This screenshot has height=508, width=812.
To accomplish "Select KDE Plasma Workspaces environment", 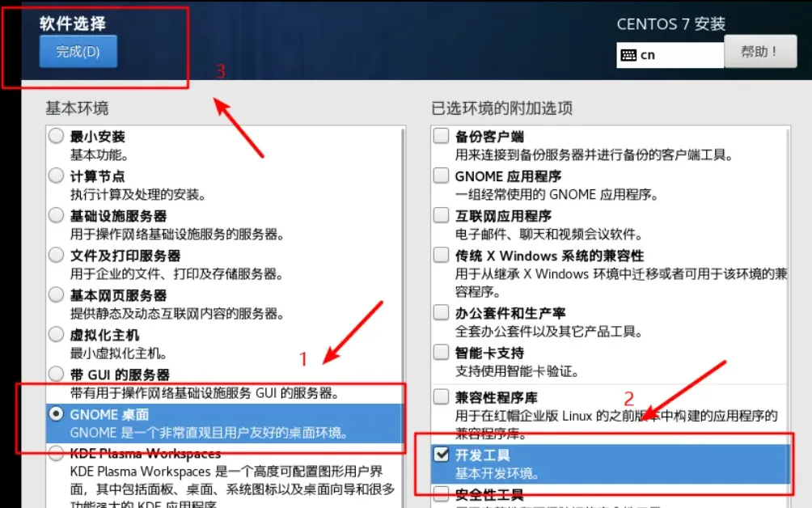I will click(x=56, y=454).
